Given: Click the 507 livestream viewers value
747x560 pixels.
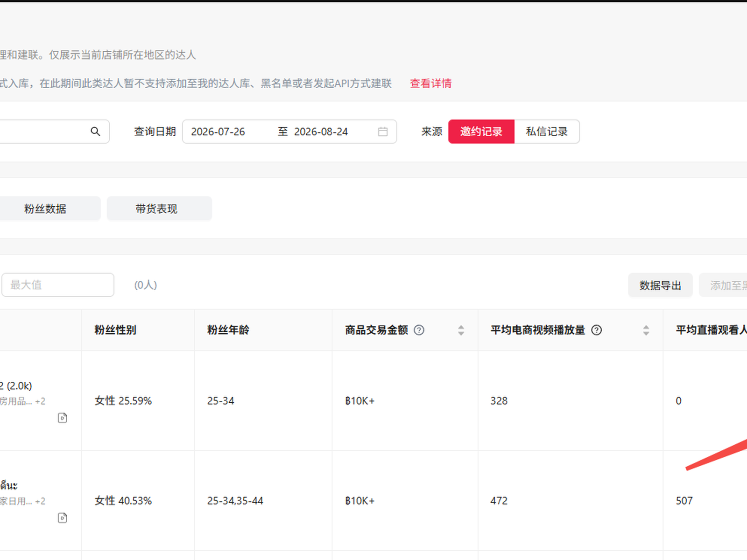Looking at the screenshot, I should tap(684, 501).
